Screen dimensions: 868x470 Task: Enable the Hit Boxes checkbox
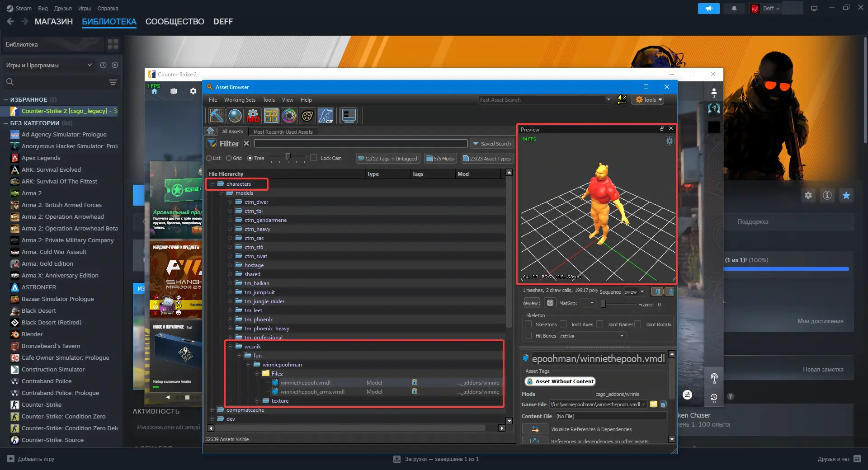tap(528, 335)
